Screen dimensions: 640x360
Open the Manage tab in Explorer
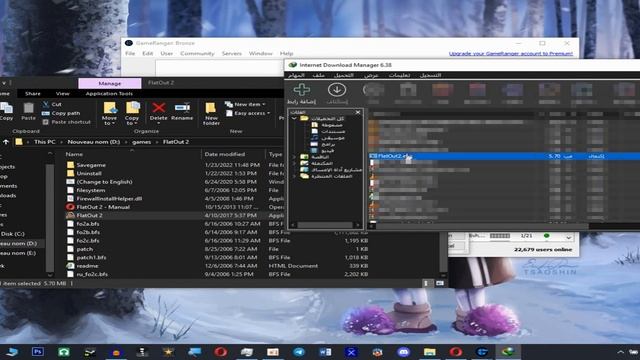pyautogui.click(x=110, y=83)
